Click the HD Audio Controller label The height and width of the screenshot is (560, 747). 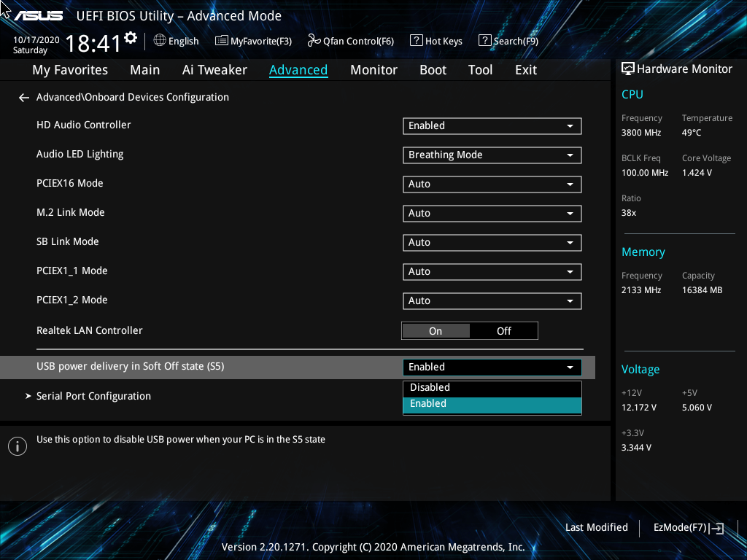pyautogui.click(x=84, y=125)
